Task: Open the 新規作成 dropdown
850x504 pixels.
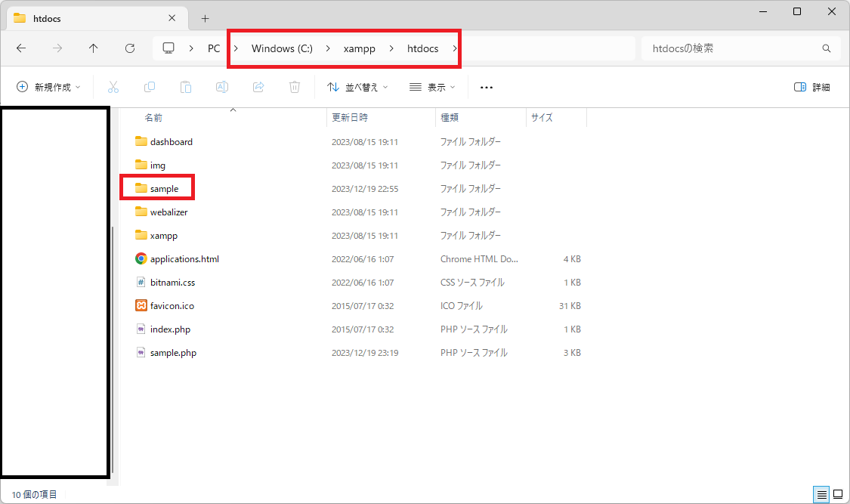Action: click(x=48, y=86)
